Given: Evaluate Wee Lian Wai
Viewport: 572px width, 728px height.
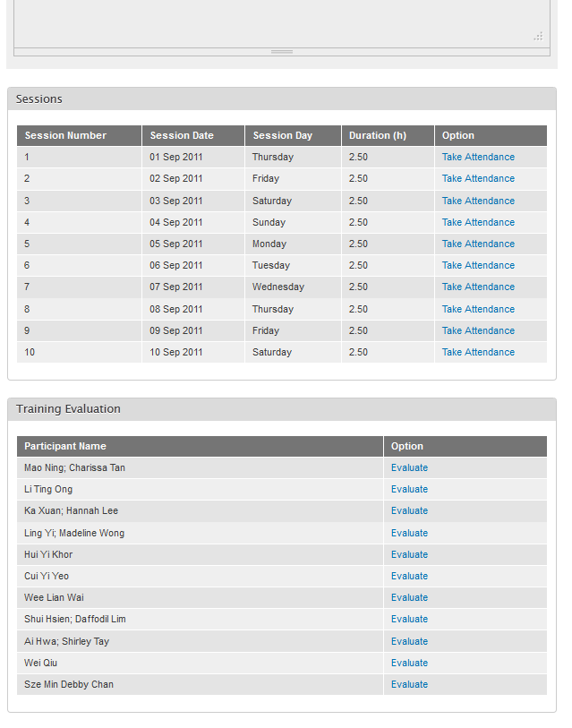Looking at the screenshot, I should 409,597.
